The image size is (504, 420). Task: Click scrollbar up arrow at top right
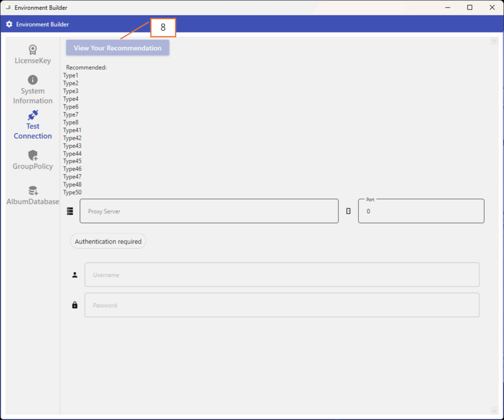click(494, 42)
